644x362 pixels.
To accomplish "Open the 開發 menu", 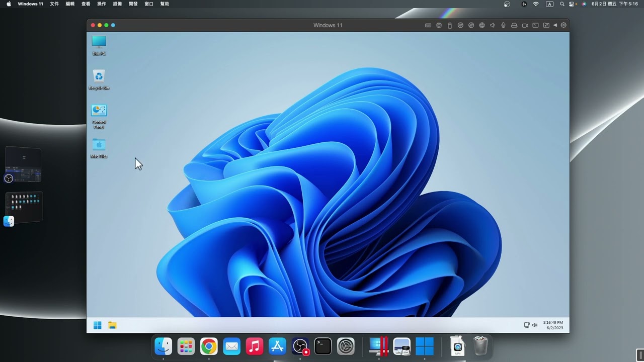I will coord(133,4).
